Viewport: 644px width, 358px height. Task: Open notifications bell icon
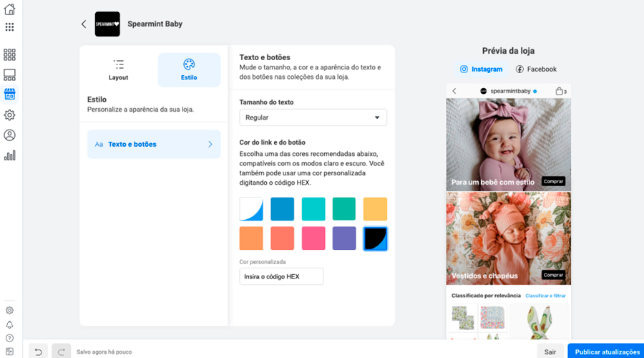(9, 325)
